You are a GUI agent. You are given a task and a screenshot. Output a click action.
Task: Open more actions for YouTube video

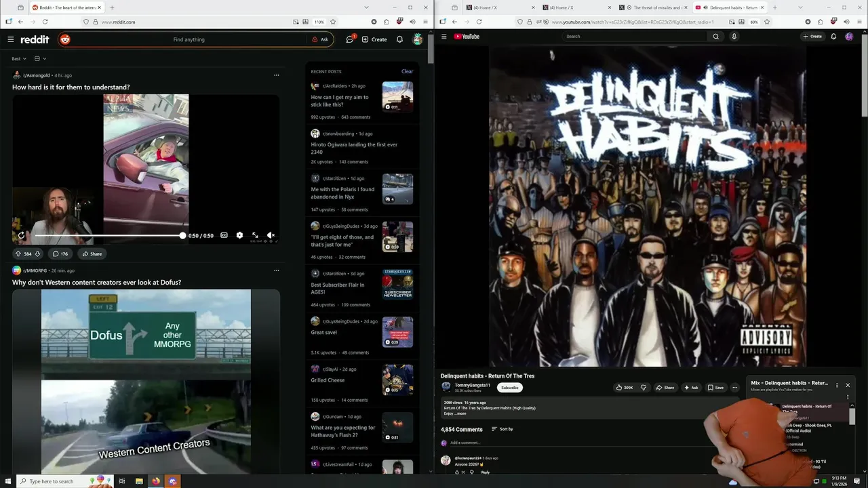pos(734,388)
